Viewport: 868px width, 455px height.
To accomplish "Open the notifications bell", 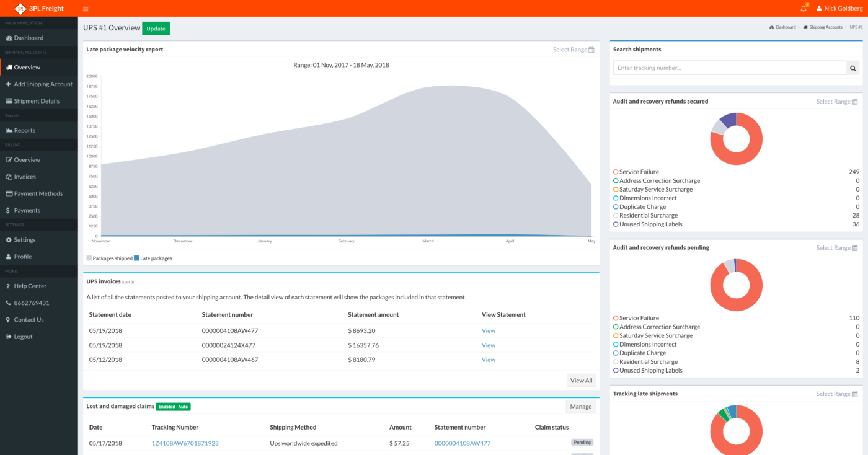I will click(804, 8).
